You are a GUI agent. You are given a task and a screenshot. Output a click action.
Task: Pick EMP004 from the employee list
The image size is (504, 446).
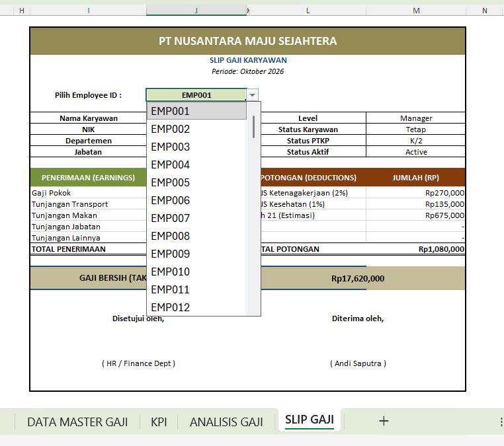(196, 165)
